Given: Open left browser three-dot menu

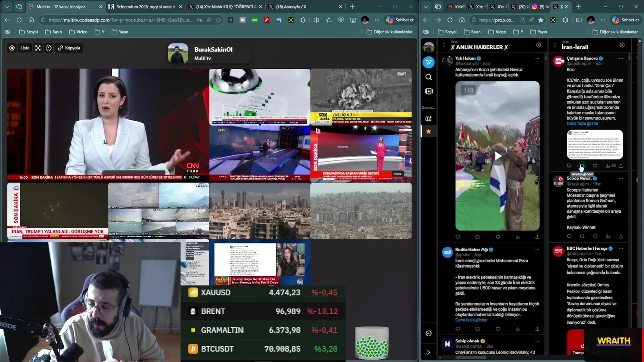Looking at the screenshot, I should click(x=377, y=20).
